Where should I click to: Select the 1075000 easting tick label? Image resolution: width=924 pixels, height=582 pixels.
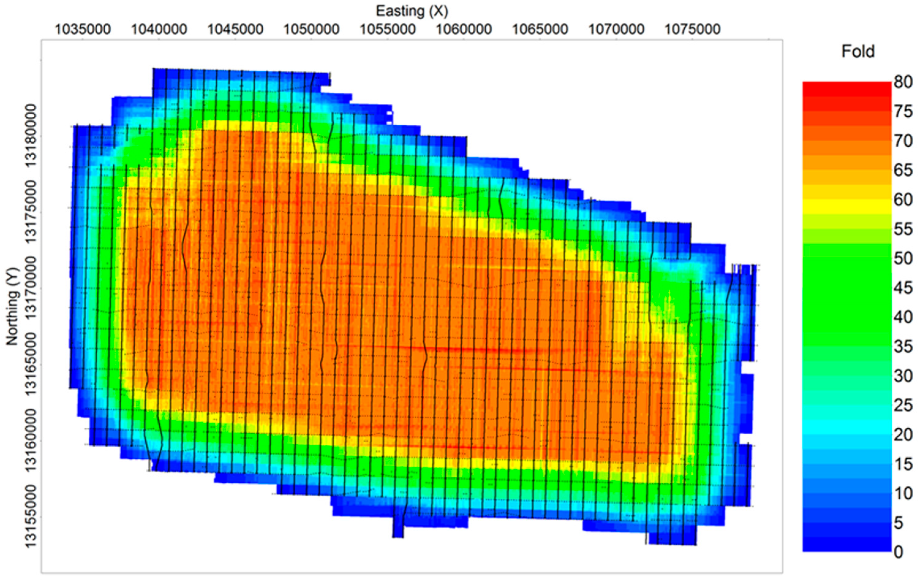692,29
